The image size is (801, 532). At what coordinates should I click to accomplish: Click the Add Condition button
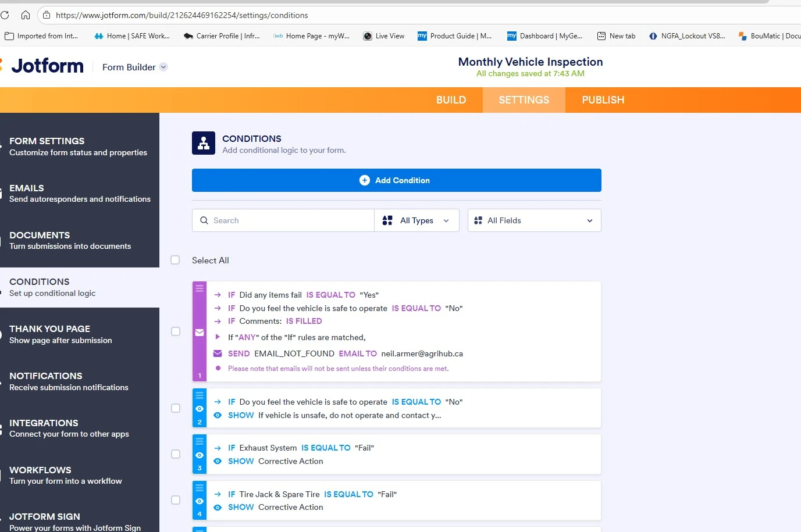pos(396,180)
